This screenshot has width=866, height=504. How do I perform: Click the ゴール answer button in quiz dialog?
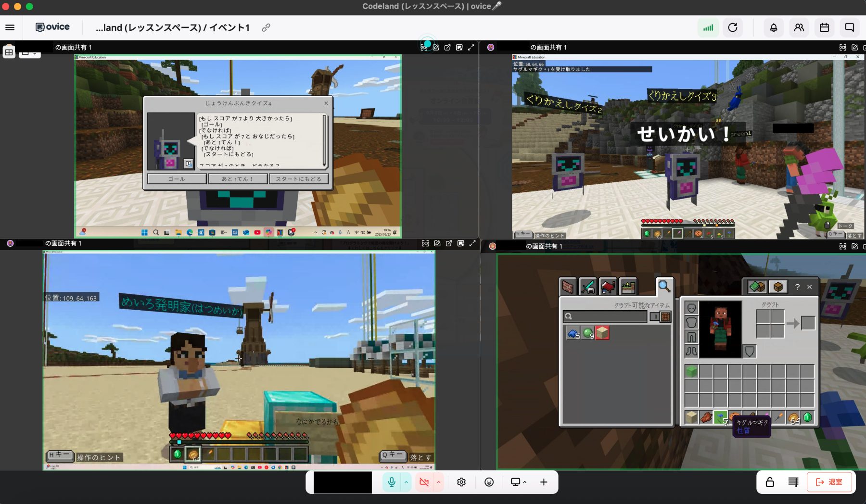(177, 179)
